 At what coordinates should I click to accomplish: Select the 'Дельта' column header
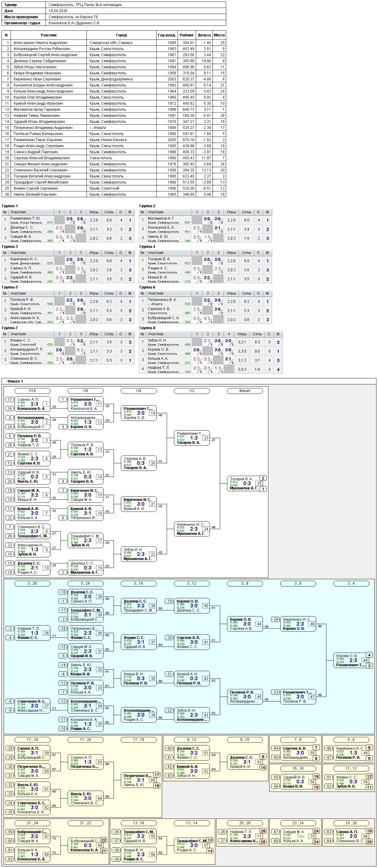pyautogui.click(x=204, y=35)
